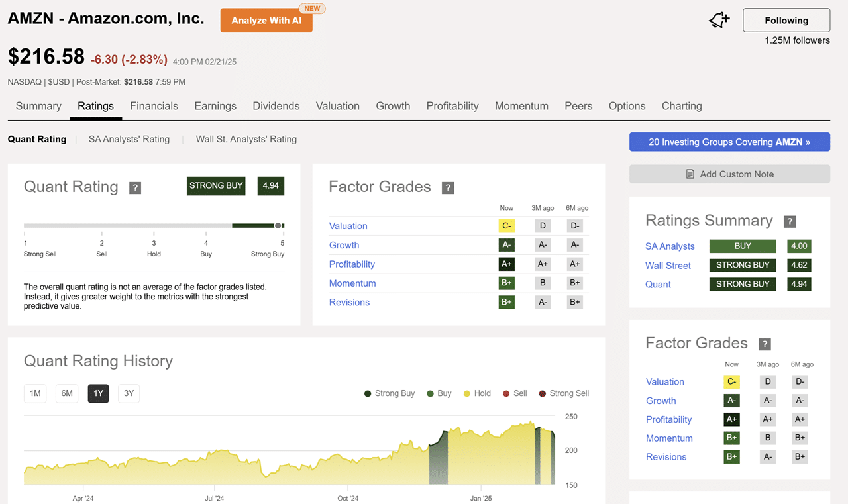Toggle Buy legend item in chart

[439, 393]
